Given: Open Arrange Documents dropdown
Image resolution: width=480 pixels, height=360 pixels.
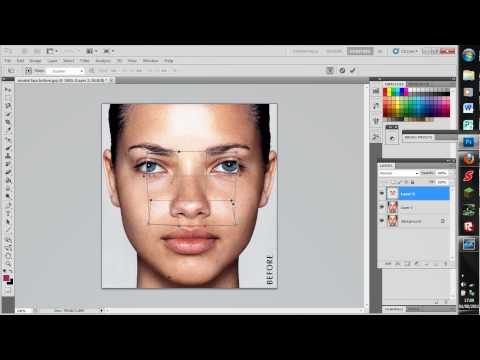Looking at the screenshot, I should tap(92, 51).
